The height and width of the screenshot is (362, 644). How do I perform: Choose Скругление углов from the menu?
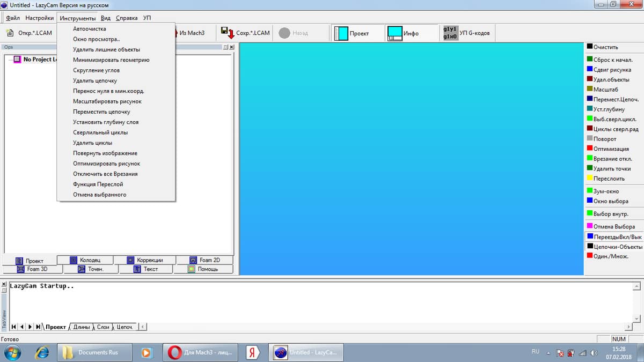click(x=97, y=70)
